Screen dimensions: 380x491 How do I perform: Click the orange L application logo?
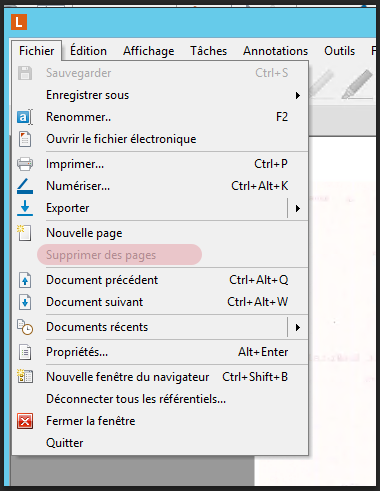pyautogui.click(x=19, y=22)
